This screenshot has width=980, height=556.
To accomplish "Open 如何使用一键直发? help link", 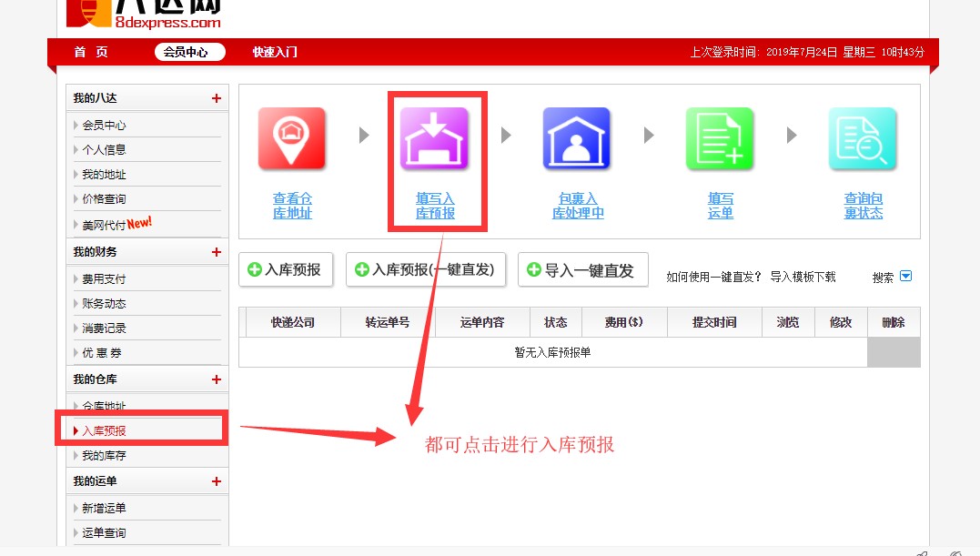I will click(713, 277).
